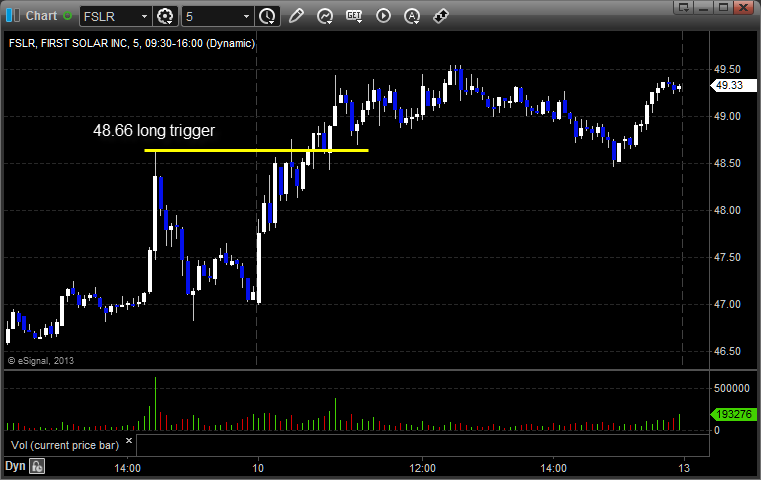
Task: Click the 48.00 price axis label
Action: point(727,211)
